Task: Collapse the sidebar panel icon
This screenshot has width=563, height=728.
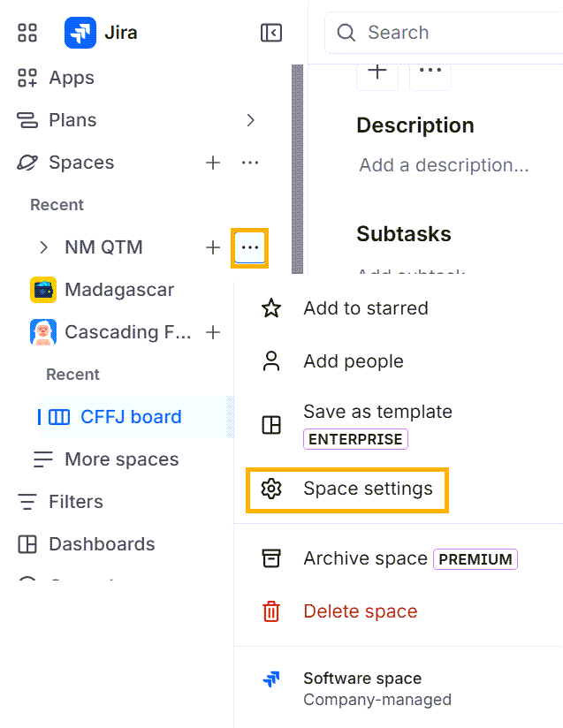Action: coord(271,33)
